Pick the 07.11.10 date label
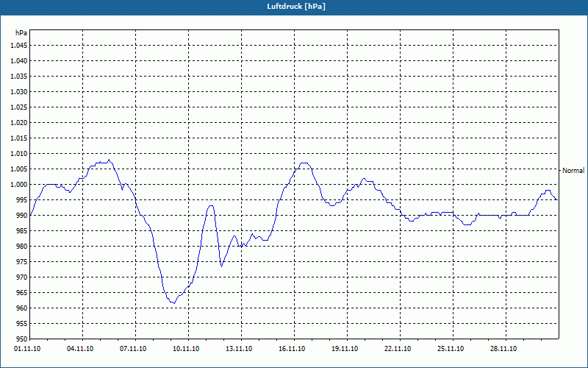This screenshot has height=368, width=588. (x=133, y=349)
